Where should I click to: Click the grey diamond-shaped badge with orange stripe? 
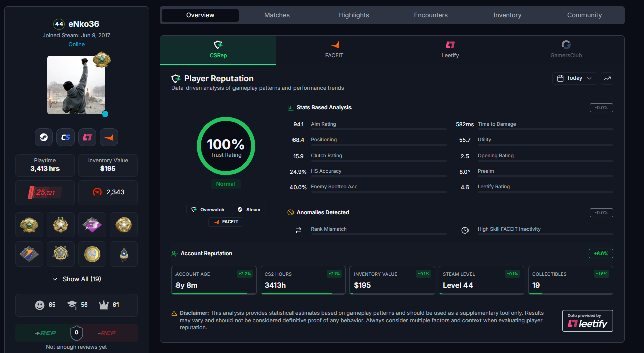(x=30, y=254)
